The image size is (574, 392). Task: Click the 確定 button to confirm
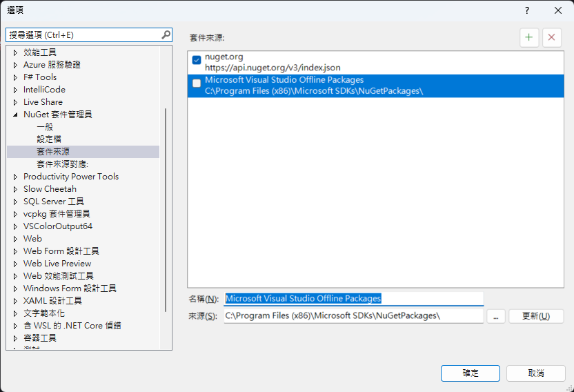click(x=471, y=373)
